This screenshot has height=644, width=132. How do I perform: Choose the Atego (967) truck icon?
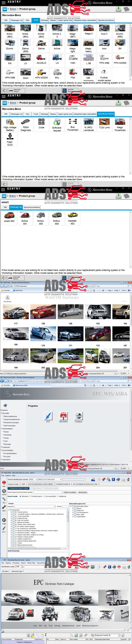pos(73,31)
